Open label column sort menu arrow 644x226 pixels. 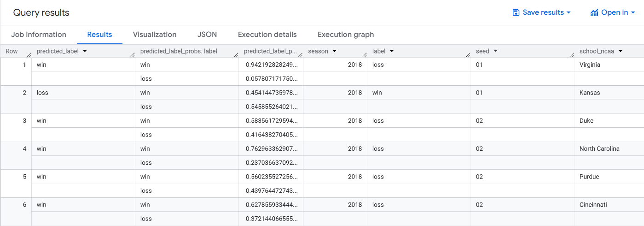click(392, 51)
